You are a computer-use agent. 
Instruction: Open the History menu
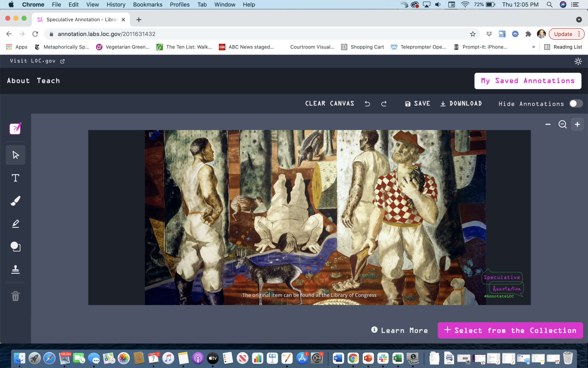tap(116, 5)
